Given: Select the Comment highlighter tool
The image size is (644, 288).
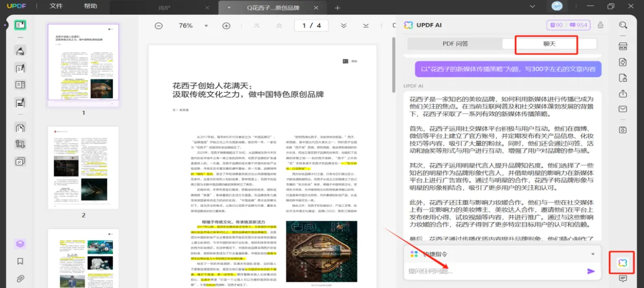Looking at the screenshot, I should coord(20,51).
